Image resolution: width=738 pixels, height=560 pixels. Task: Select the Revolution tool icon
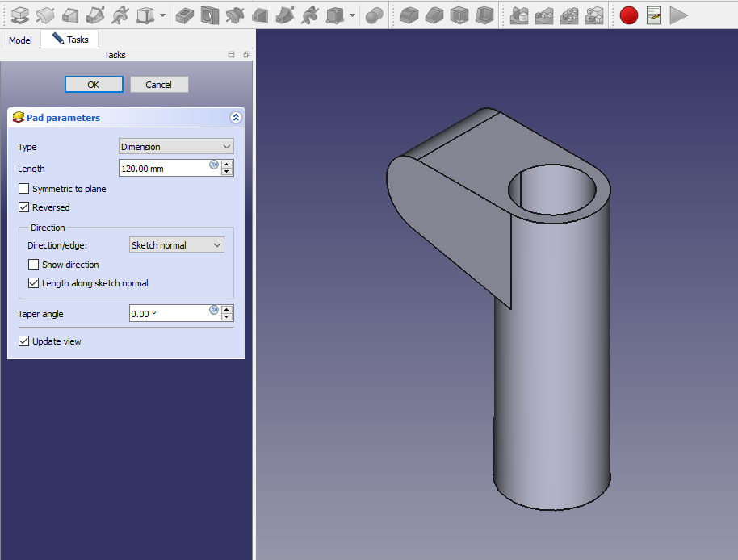click(x=46, y=15)
